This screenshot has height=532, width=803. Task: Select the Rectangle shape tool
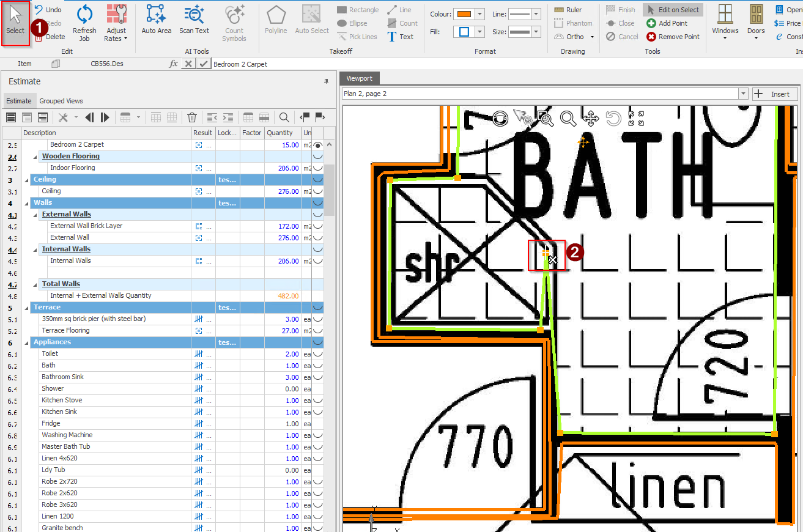click(x=358, y=10)
